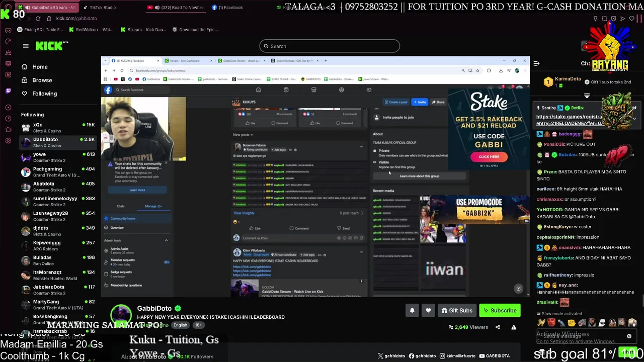Open the Download the Epic bookmark

coord(195,30)
